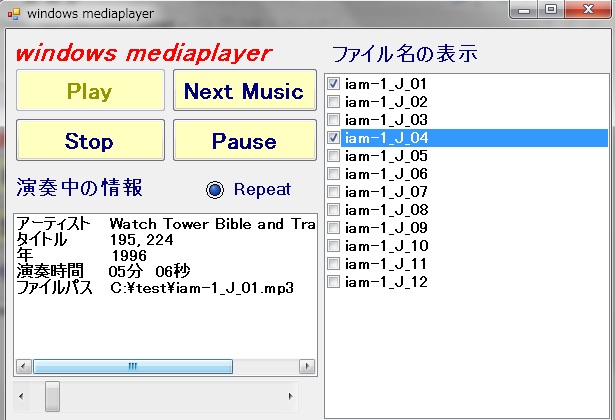
Task: Check the iam-1_J_02 checkbox
Action: (333, 102)
